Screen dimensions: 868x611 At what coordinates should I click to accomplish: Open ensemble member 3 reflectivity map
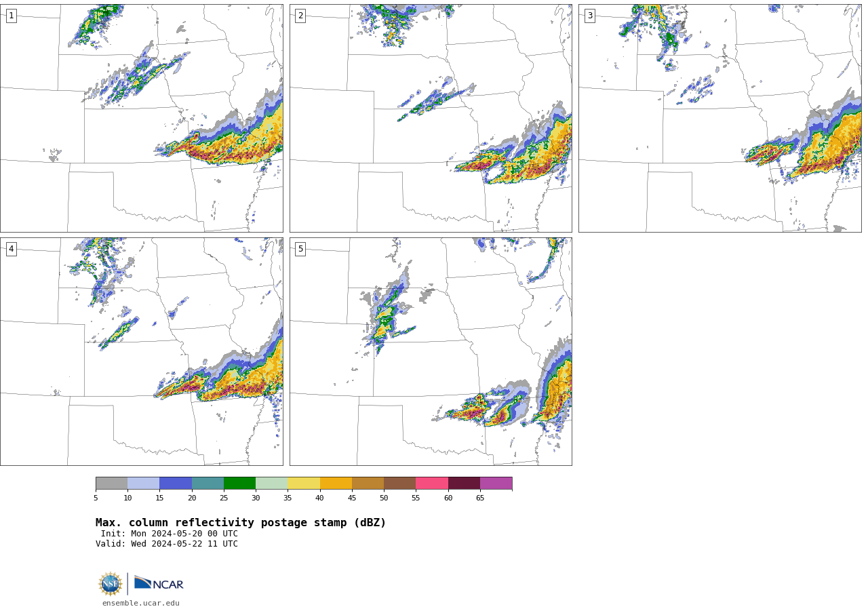pyautogui.click(x=720, y=119)
